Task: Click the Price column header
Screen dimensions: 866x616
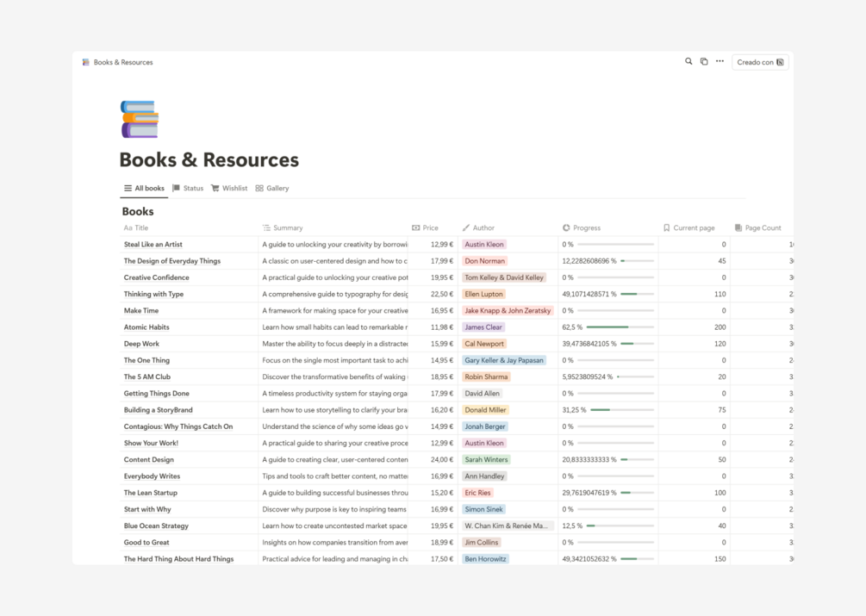Action: point(426,228)
